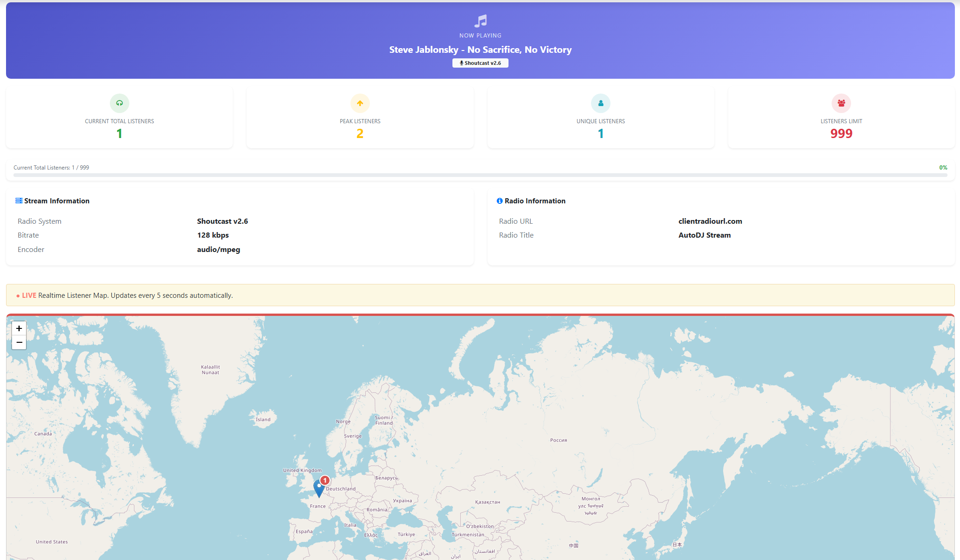Click the 128 kbps bitrate value
The width and height of the screenshot is (960, 560).
coord(213,235)
